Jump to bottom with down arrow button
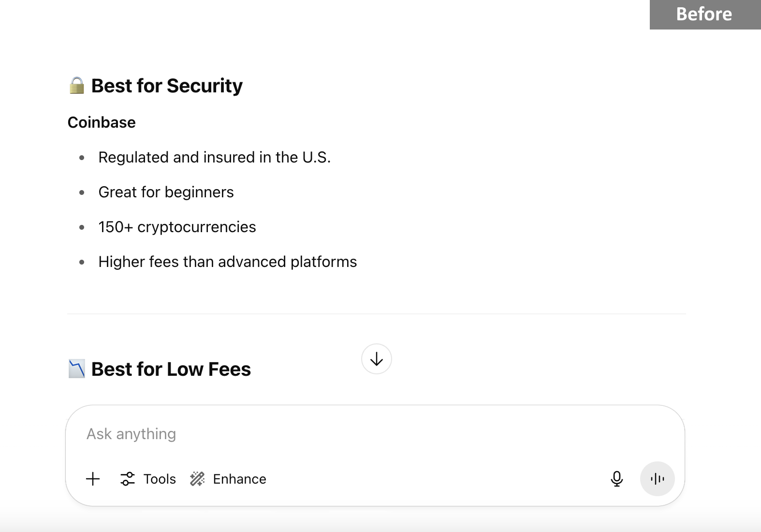 377,359
